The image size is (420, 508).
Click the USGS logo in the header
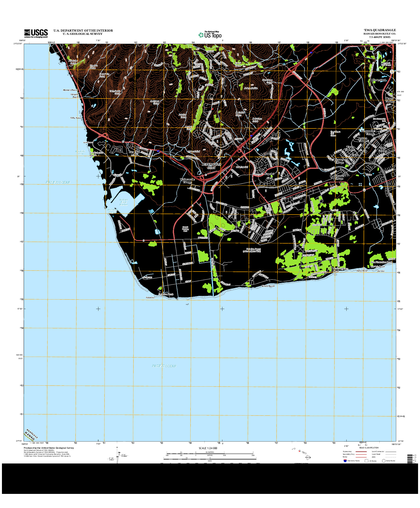point(36,34)
